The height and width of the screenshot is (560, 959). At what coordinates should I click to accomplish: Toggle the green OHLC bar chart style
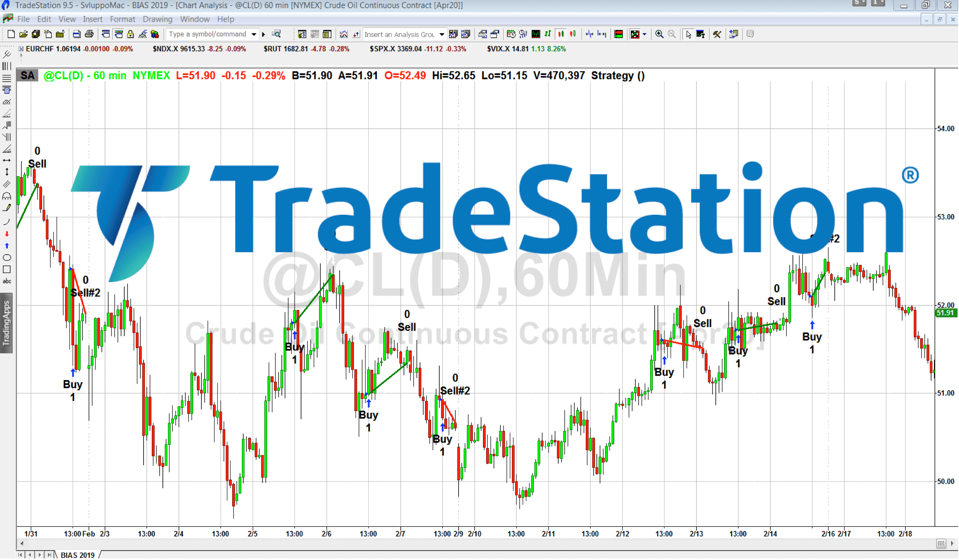click(548, 34)
